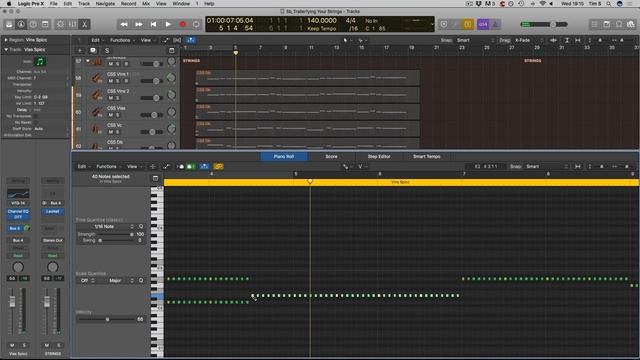Image resolution: width=640 pixels, height=360 pixels.
Task: Click the green track icon in inspector
Action: (40, 62)
